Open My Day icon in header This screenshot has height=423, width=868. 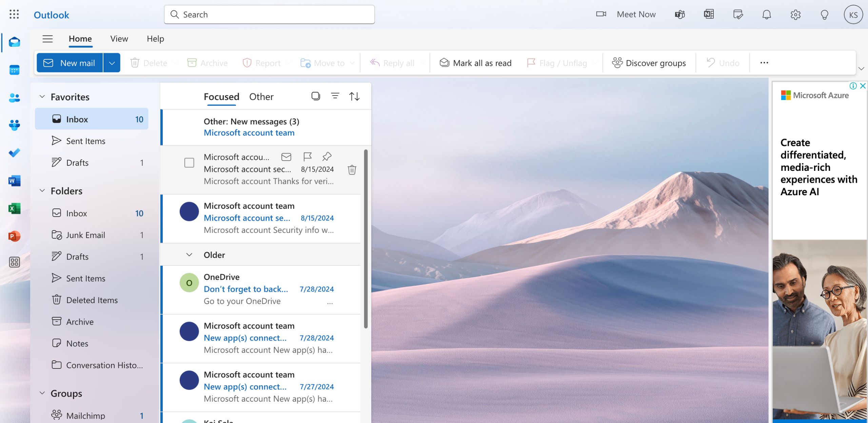[x=738, y=15]
